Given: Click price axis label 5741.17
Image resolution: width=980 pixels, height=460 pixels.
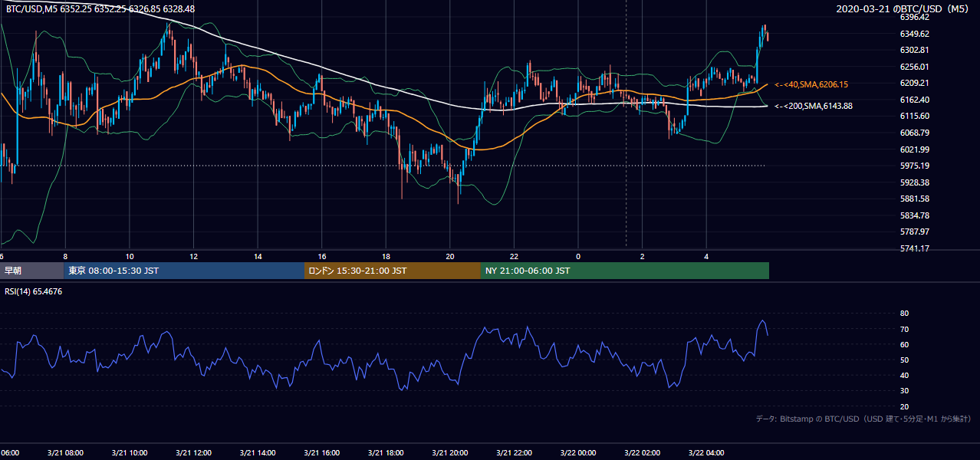Looking at the screenshot, I should (x=915, y=248).
